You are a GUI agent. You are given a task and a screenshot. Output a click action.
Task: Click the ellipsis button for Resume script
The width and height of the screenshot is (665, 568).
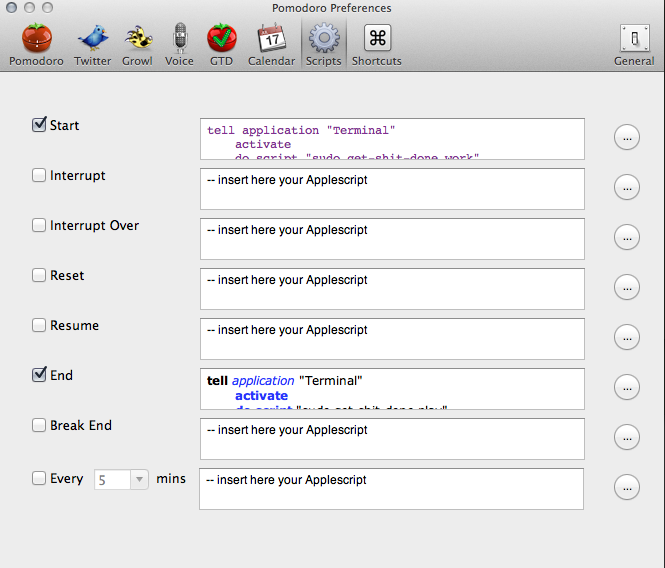point(627,337)
